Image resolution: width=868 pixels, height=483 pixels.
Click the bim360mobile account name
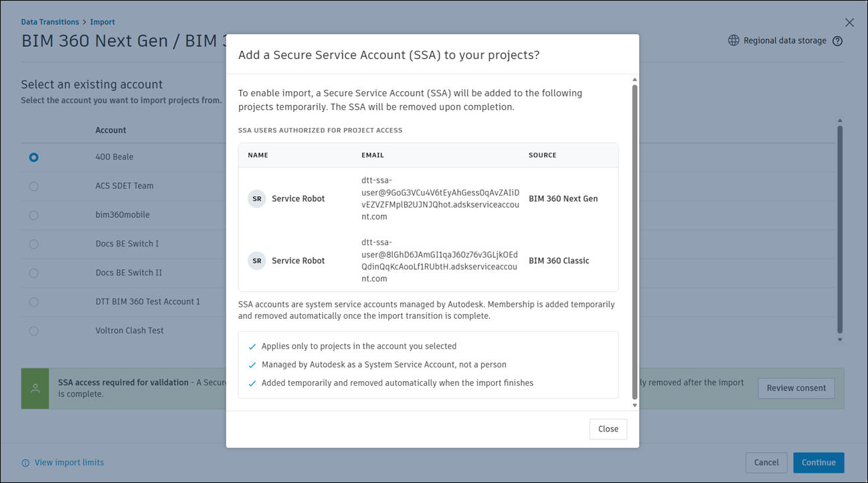tap(122, 215)
